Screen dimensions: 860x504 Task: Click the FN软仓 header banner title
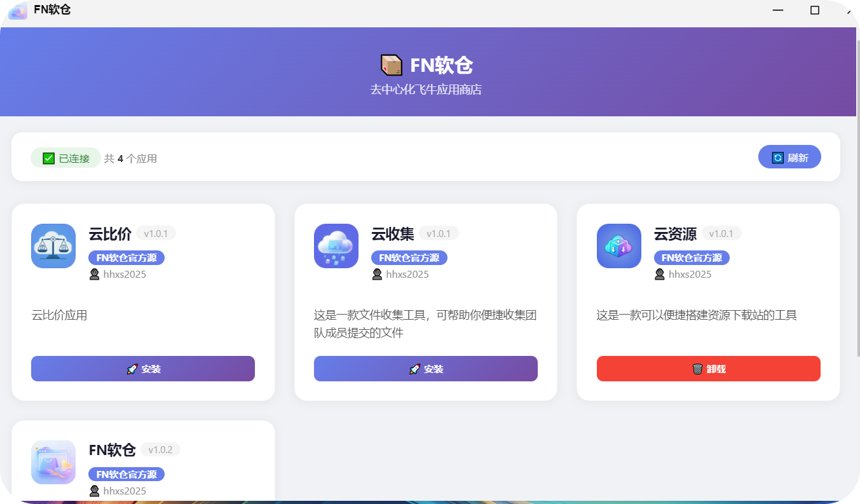coord(441,65)
